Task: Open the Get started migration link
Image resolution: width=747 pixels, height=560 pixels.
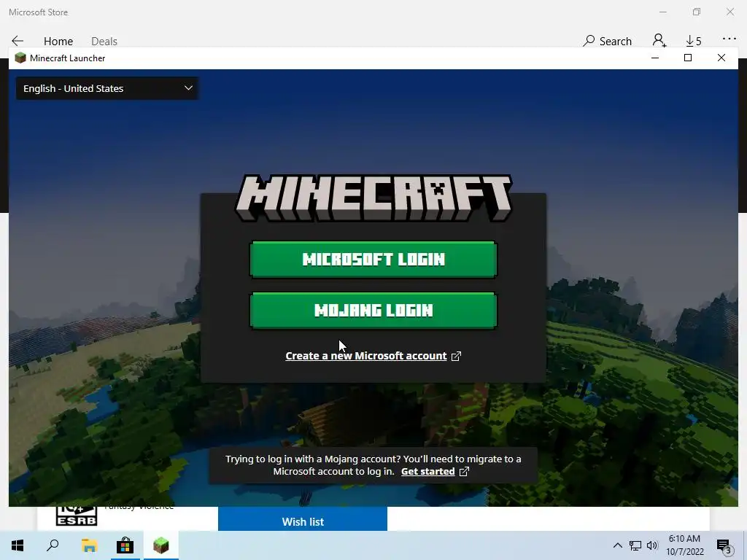Action: (427, 472)
